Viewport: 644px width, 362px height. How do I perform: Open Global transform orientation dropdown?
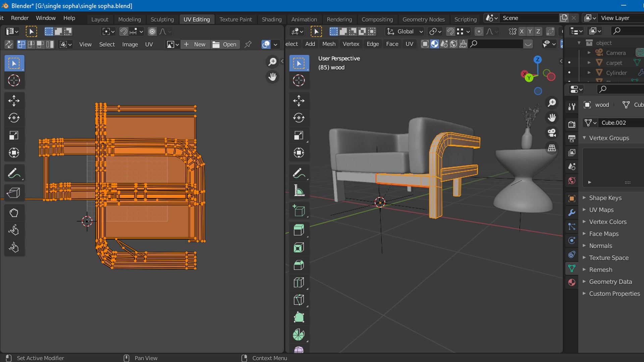click(405, 32)
